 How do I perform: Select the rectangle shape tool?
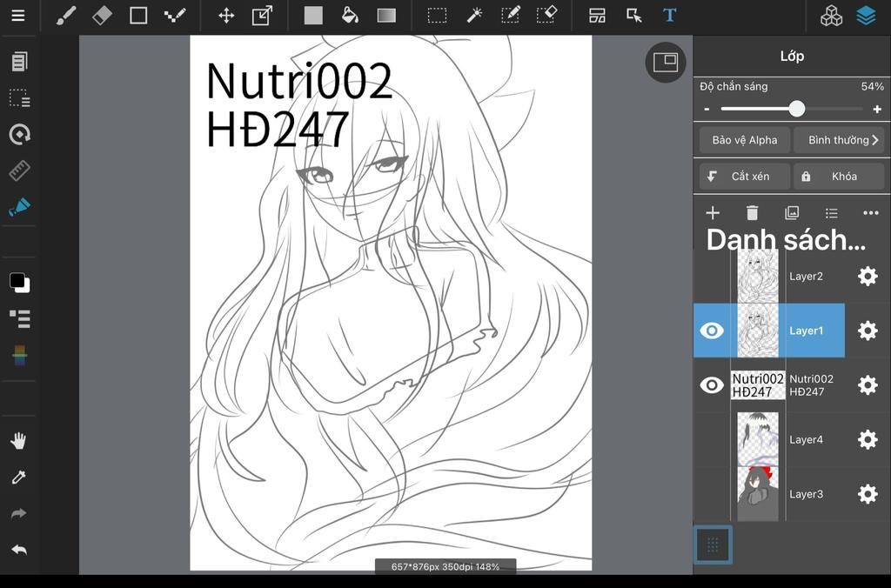(138, 16)
